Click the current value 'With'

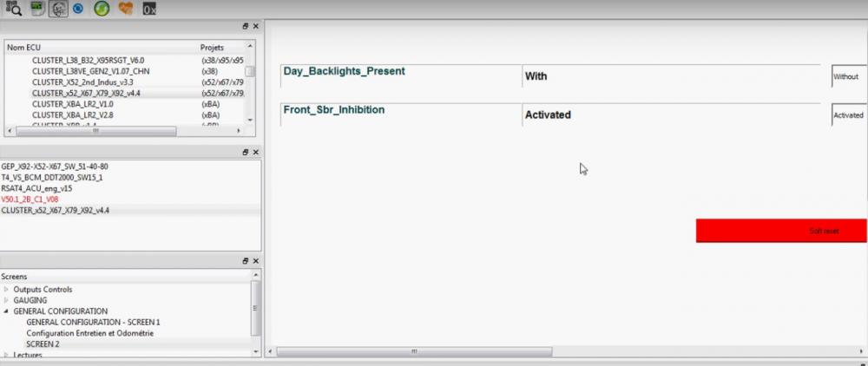coord(536,76)
